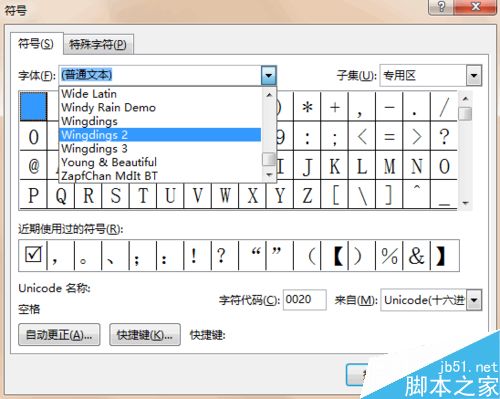Image resolution: width=500 pixels, height=399 pixels.
Task: Switch to the 特殊字符(P) tab
Action: pos(98,44)
